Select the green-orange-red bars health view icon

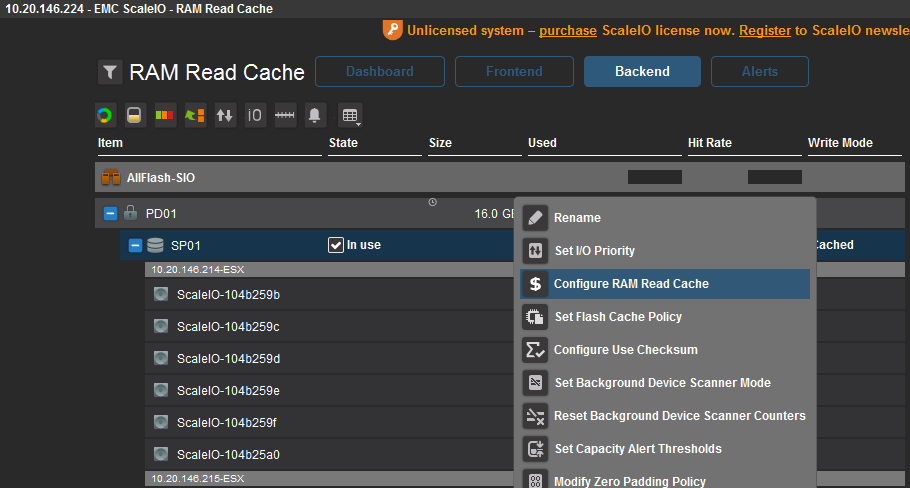(165, 115)
